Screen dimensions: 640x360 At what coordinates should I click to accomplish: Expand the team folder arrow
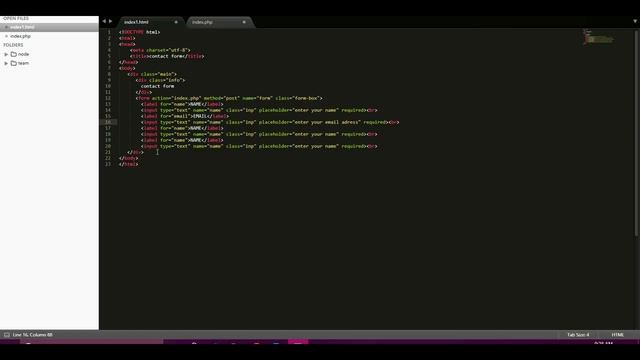point(6,63)
